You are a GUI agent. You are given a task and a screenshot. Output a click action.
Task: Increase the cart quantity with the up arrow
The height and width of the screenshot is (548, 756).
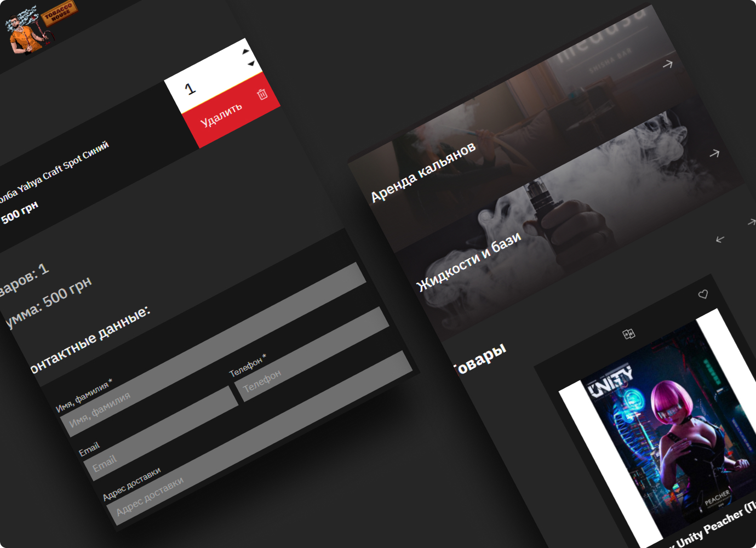[x=245, y=51]
